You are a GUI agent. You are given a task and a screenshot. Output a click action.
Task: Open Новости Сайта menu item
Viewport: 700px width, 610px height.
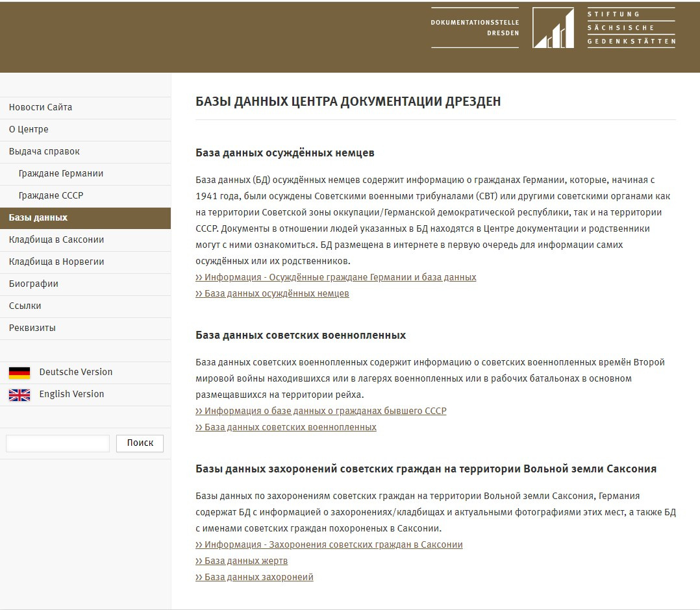point(40,108)
